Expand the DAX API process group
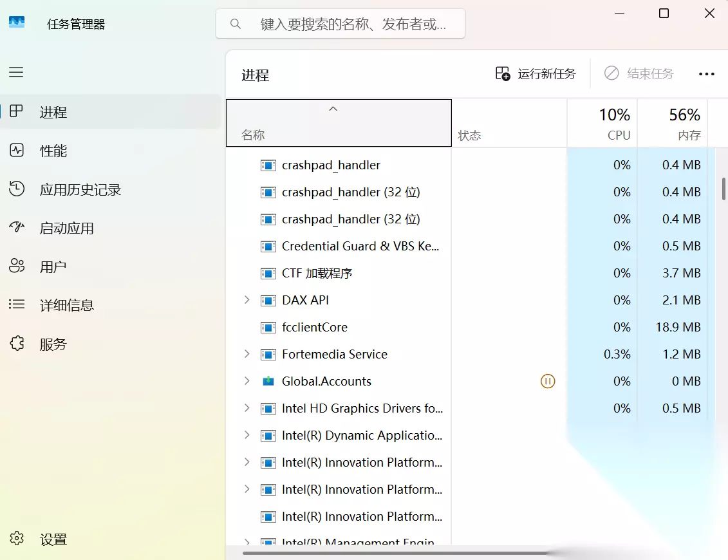This screenshot has height=560, width=728. click(x=247, y=300)
